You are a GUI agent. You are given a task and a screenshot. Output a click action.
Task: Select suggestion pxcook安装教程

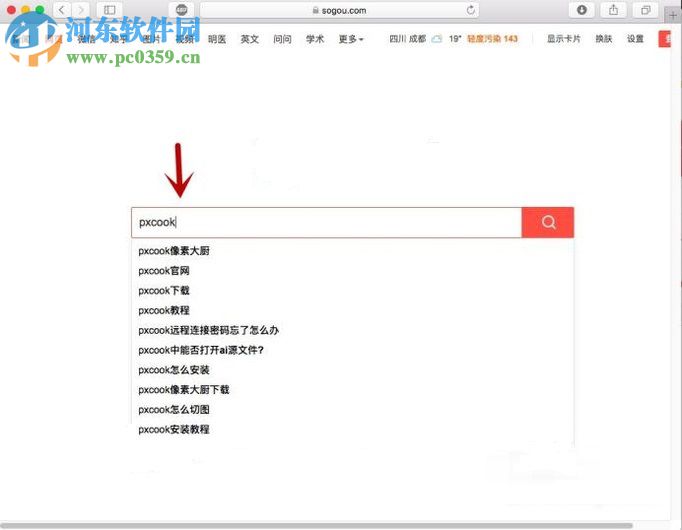click(174, 430)
